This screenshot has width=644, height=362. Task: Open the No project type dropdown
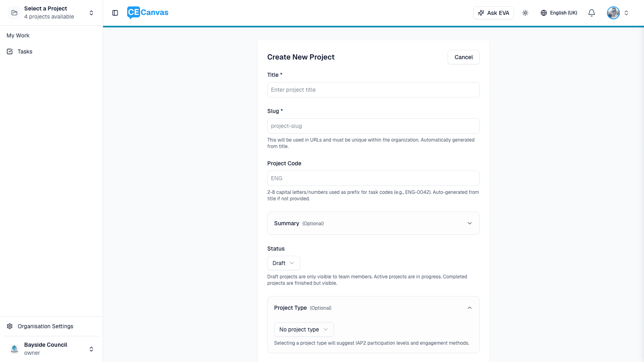304,329
